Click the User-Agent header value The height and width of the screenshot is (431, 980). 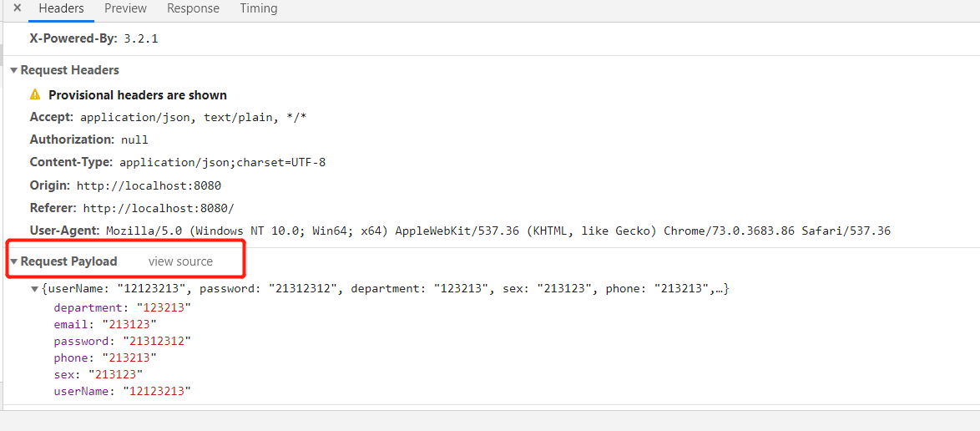[498, 230]
